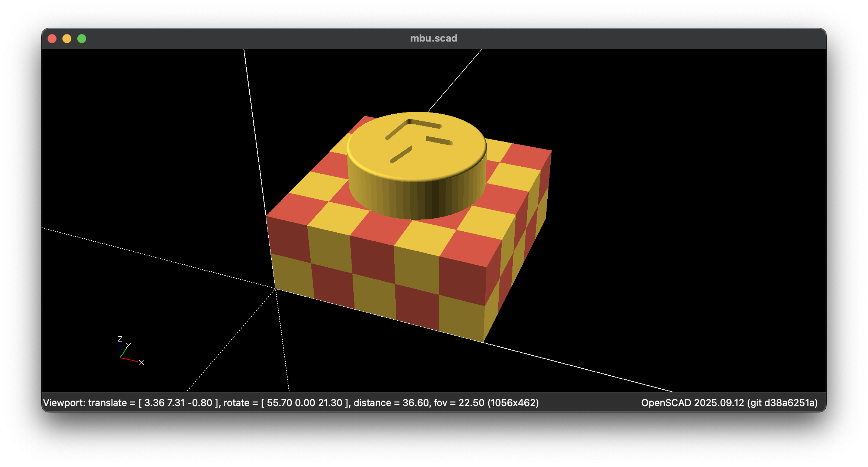Image resolution: width=868 pixels, height=467 pixels.
Task: Click the OpenSCAD version text
Action: (x=729, y=403)
